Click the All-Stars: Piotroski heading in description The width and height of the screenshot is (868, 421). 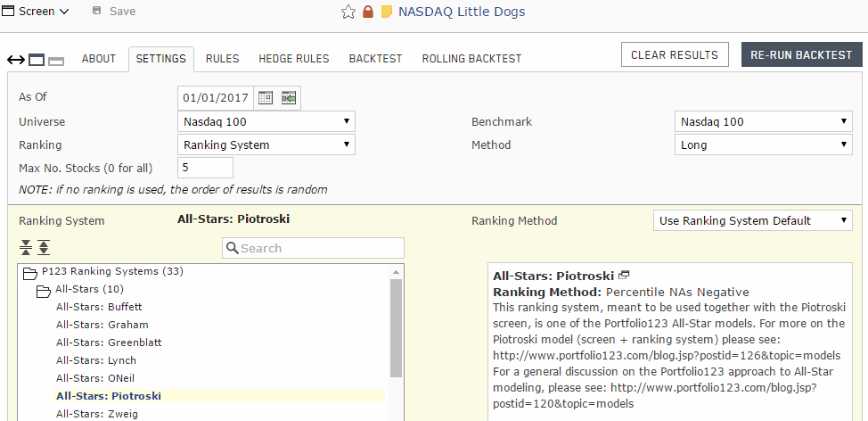click(x=553, y=276)
